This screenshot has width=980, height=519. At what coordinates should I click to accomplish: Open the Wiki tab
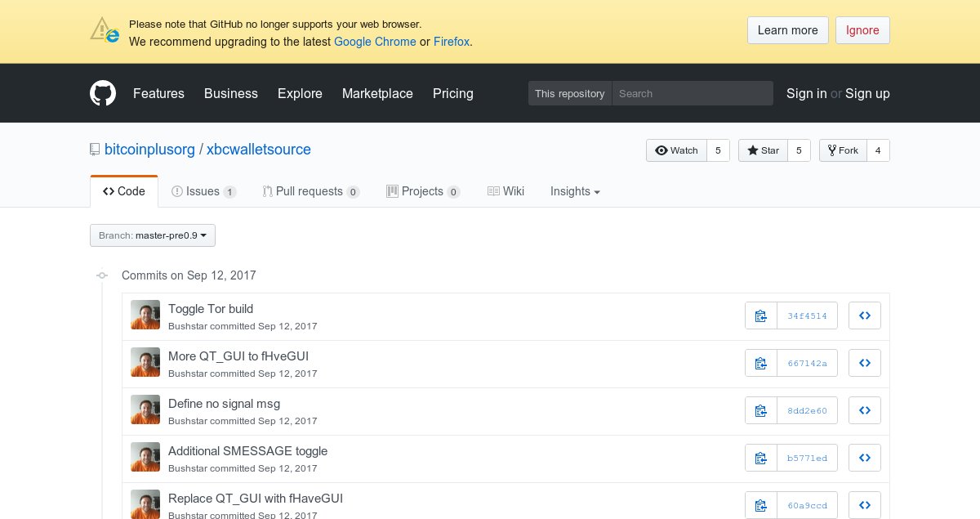click(x=506, y=191)
